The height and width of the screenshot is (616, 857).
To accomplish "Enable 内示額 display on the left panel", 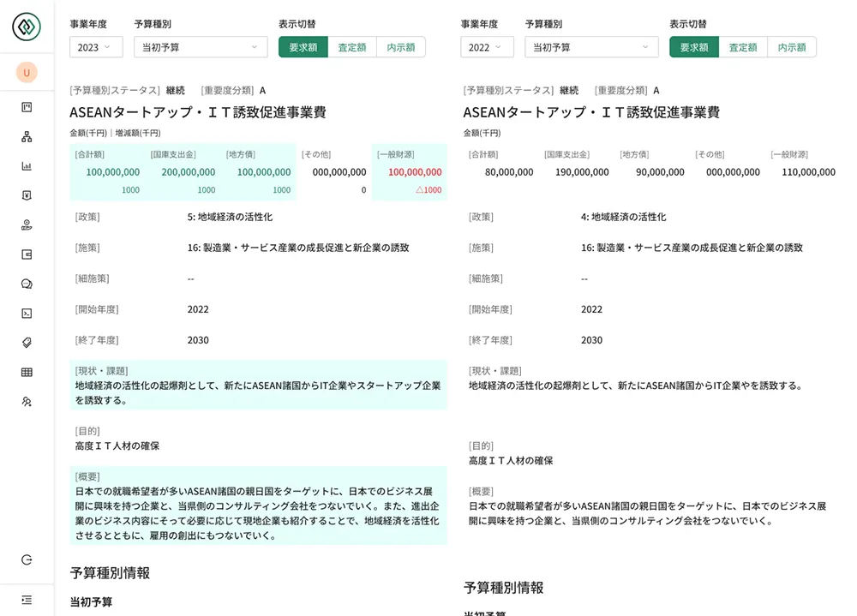I will click(403, 47).
